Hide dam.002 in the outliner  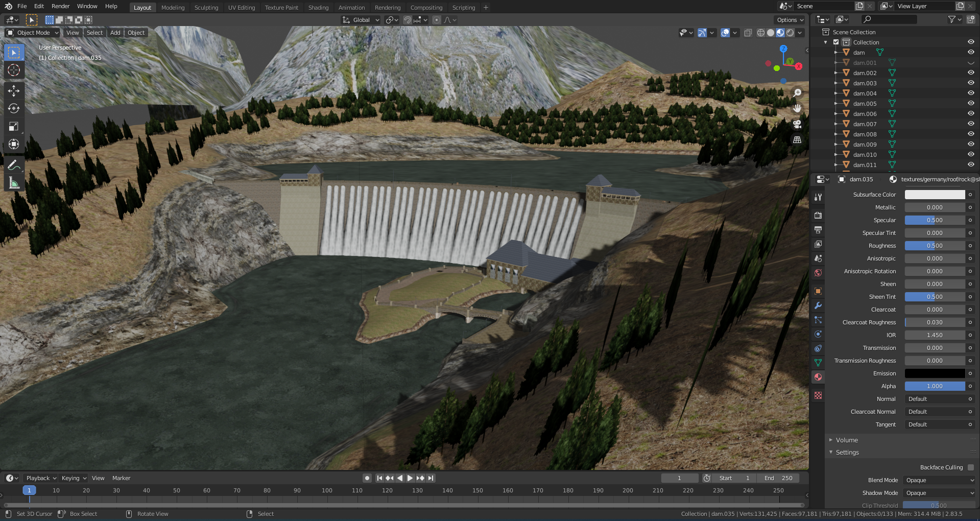pos(971,73)
